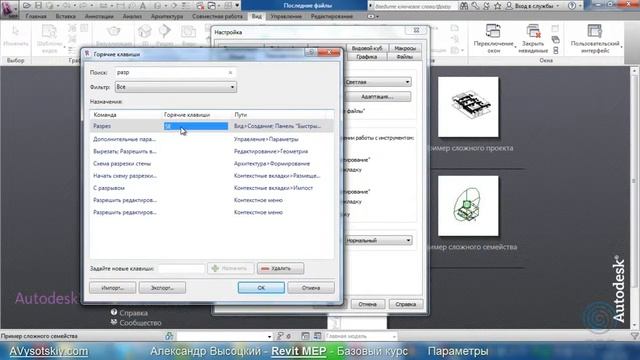Switch to Макросы tab in Настройка
The height and width of the screenshot is (360, 640).
click(405, 48)
